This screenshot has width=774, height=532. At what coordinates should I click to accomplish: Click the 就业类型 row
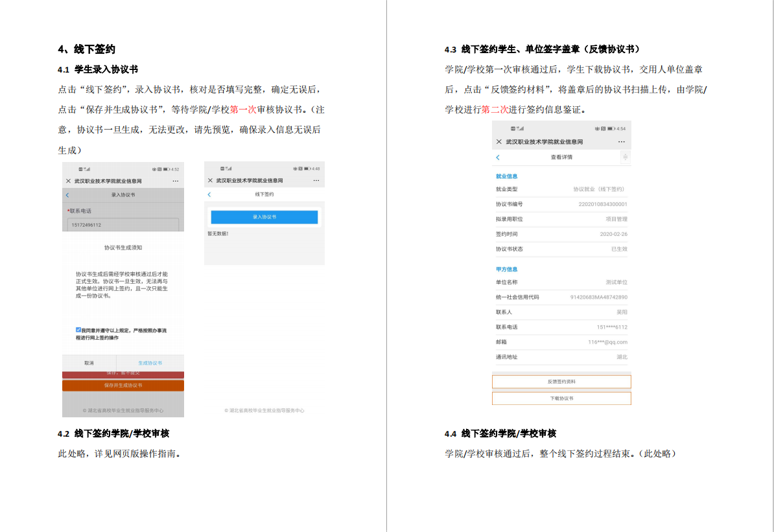561,189
